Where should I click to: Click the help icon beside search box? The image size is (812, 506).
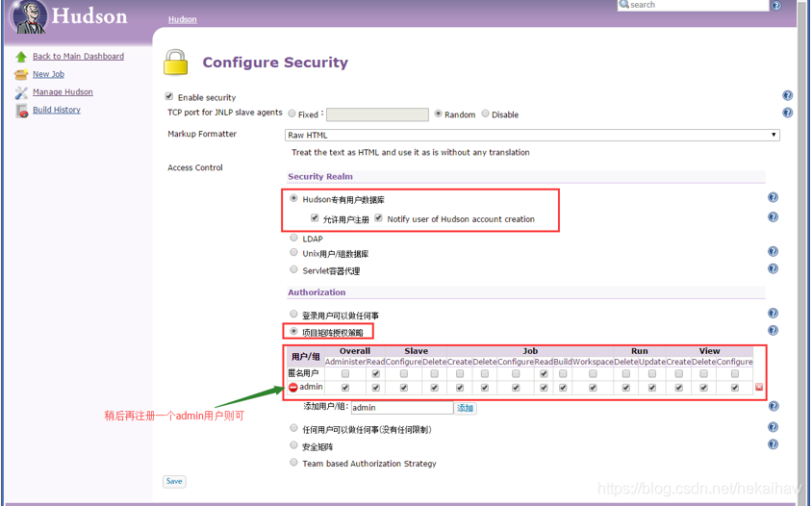776,6
